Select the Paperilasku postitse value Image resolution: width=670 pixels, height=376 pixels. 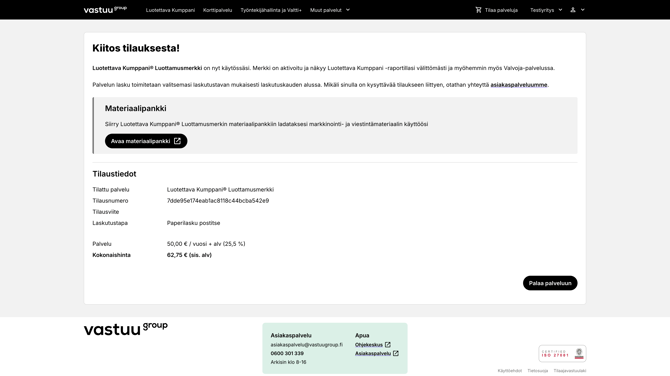194,223
